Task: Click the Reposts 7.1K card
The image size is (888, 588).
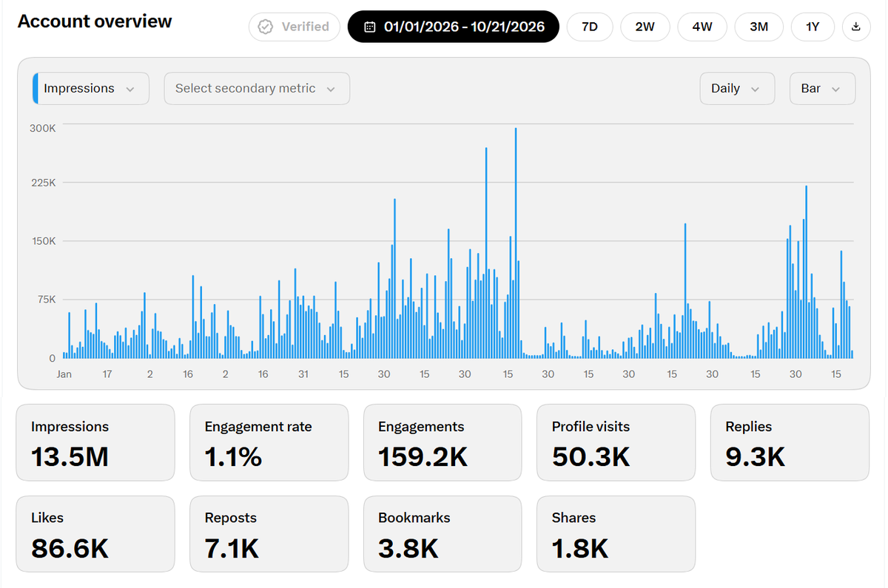Action: click(x=269, y=534)
